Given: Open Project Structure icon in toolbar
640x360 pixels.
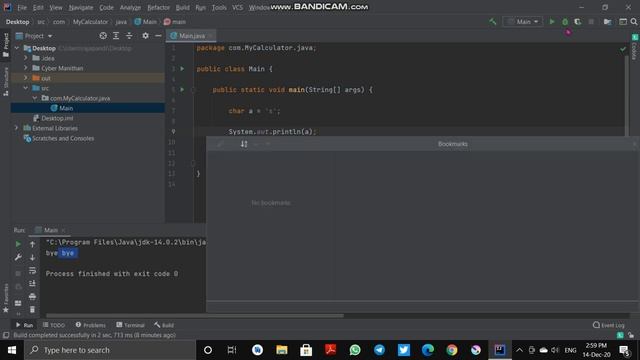Looking at the screenshot, I should (608, 22).
